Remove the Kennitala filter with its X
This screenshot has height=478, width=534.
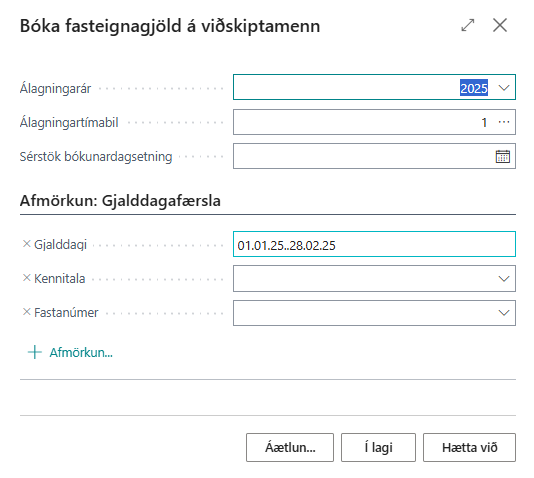point(27,278)
